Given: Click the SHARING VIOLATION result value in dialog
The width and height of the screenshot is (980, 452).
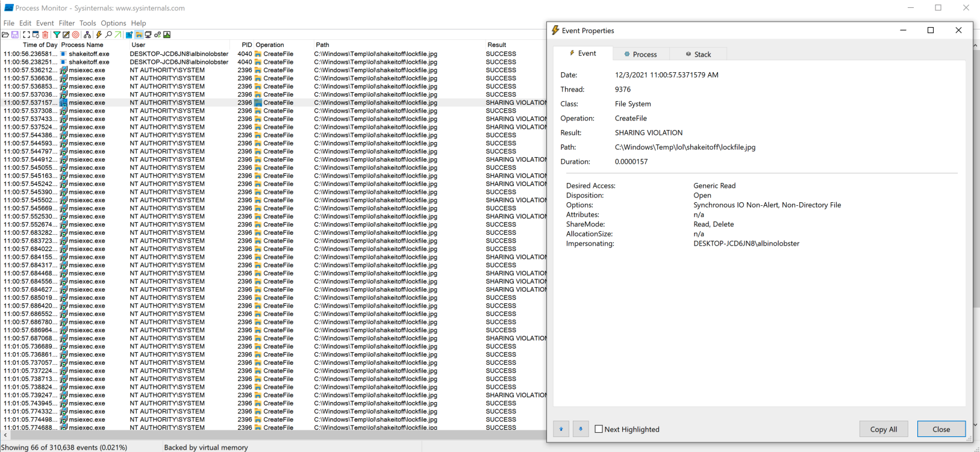Looking at the screenshot, I should point(649,132).
